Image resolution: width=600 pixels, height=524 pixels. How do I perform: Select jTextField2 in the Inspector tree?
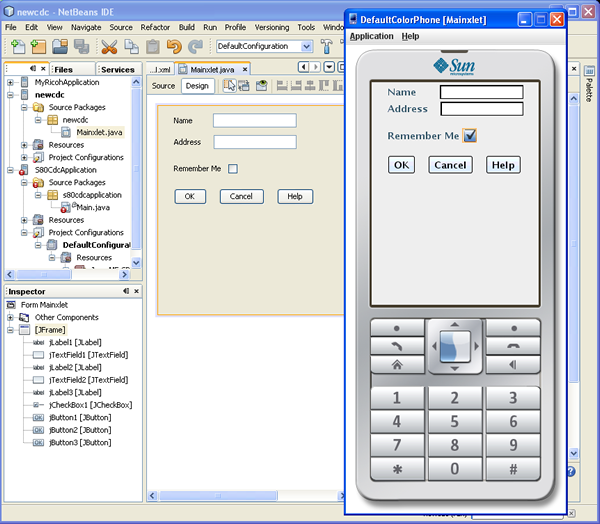(x=89, y=380)
